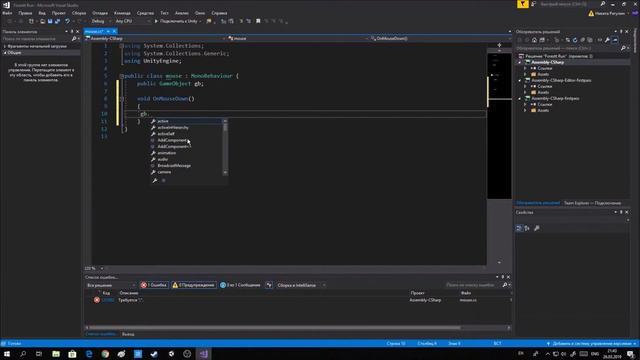Toggle auto-hide pin on Properties panel
Screen dimensions: 640x360
[621, 212]
